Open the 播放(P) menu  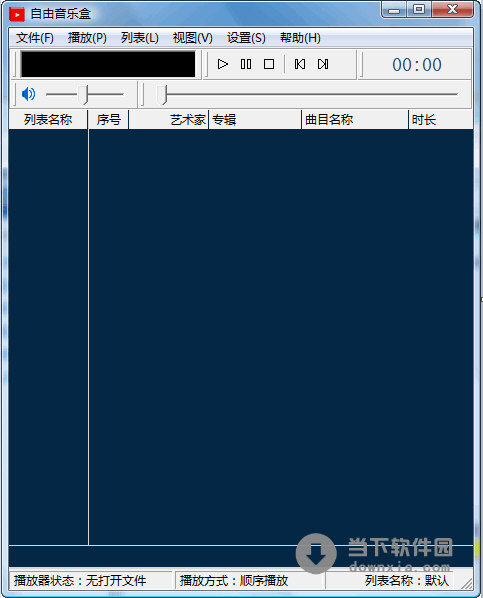(x=87, y=38)
